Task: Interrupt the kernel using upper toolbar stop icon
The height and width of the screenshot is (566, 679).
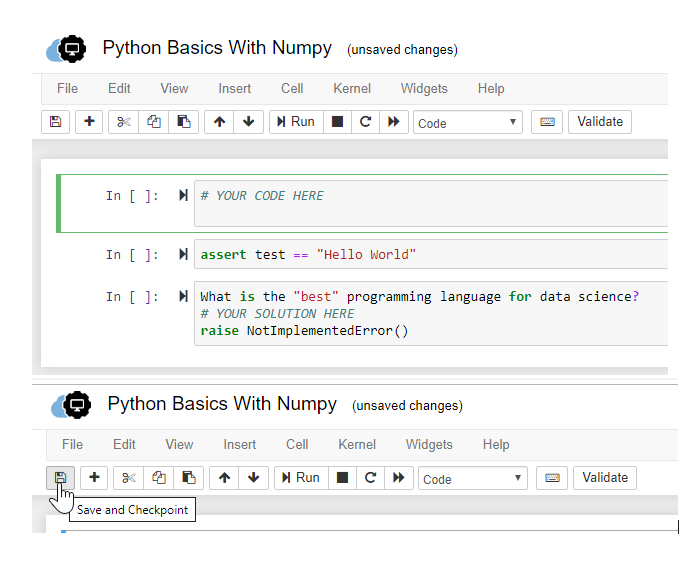Action: click(337, 122)
